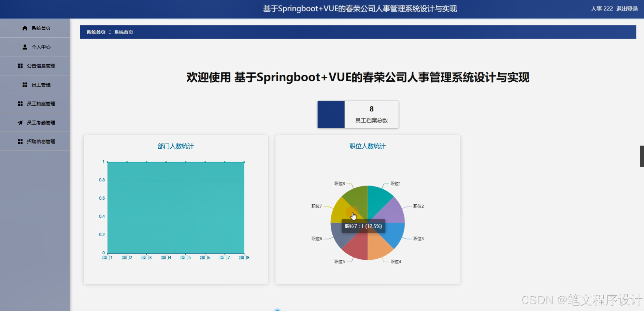This screenshot has width=644, height=311.
Task: Click the paper plane icon for 员工考勤管理
Action: pyautogui.click(x=20, y=122)
